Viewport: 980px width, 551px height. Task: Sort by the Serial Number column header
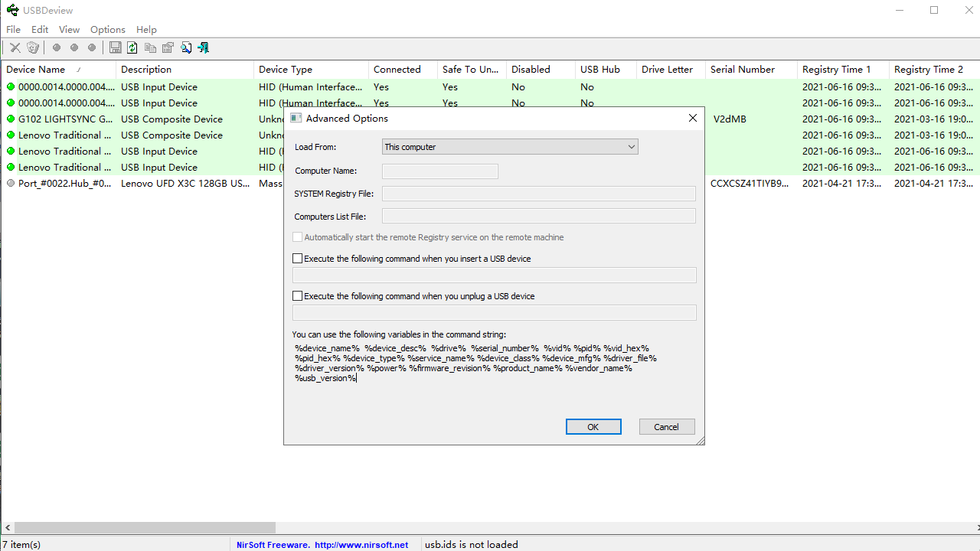742,70
